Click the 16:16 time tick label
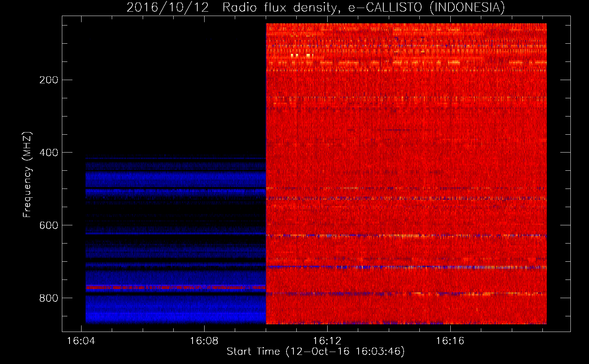Viewport: 589px width, 364px height. tap(450, 341)
